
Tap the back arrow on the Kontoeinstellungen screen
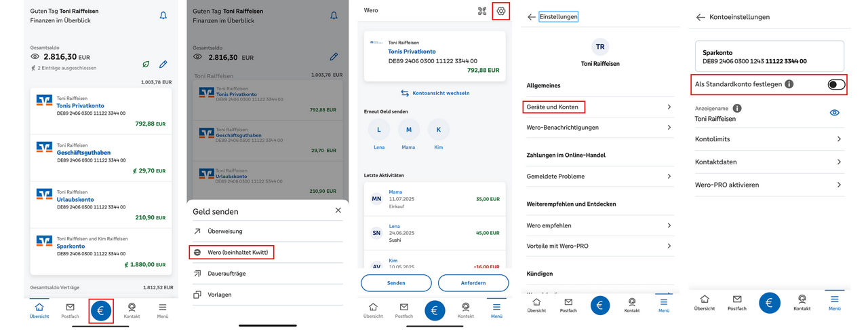pyautogui.click(x=701, y=17)
